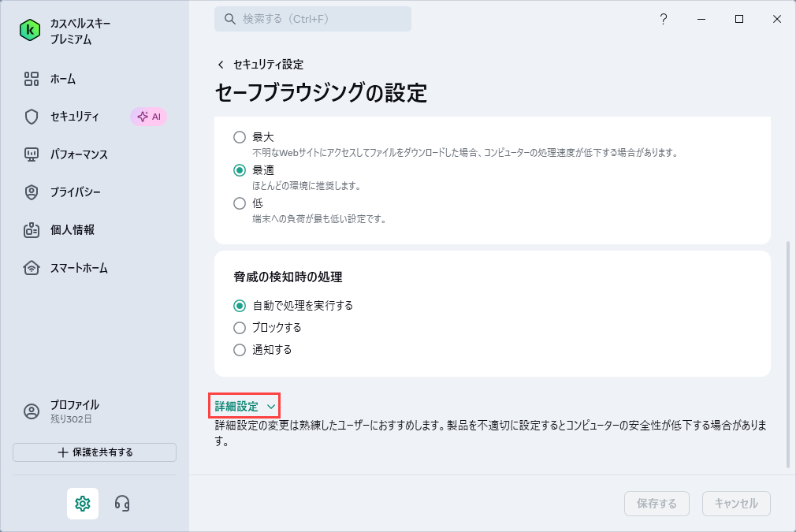Close the Kaspersky window
Viewport: 796px width, 532px height.
(777, 19)
